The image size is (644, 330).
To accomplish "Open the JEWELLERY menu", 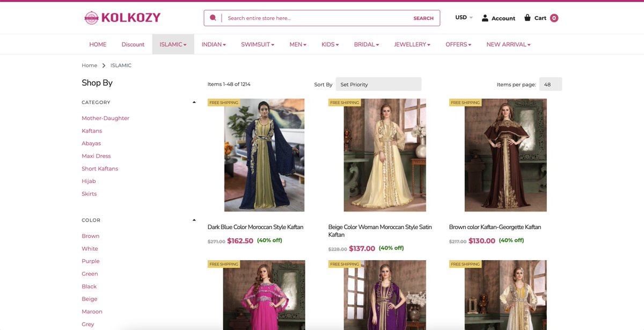I will click(412, 45).
